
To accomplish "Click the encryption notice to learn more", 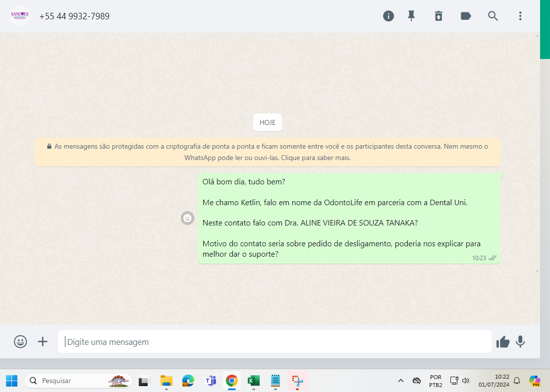I will (267, 152).
